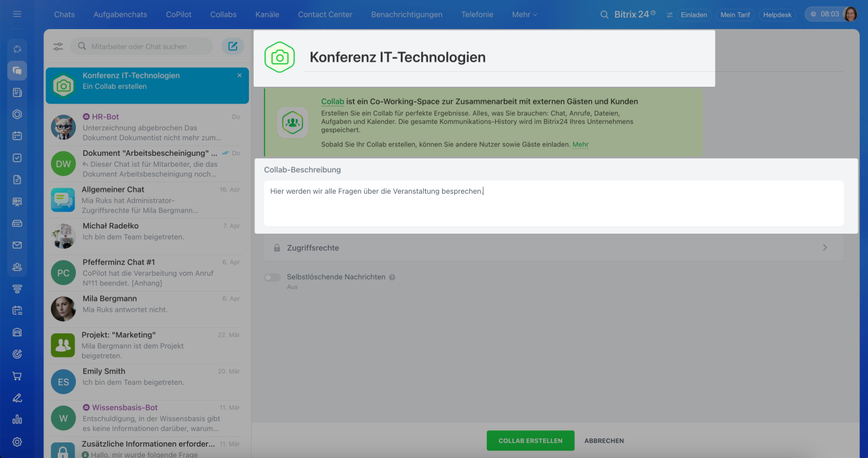The height and width of the screenshot is (458, 868).
Task: Open the settings gear in sidebar
Action: pyautogui.click(x=17, y=442)
